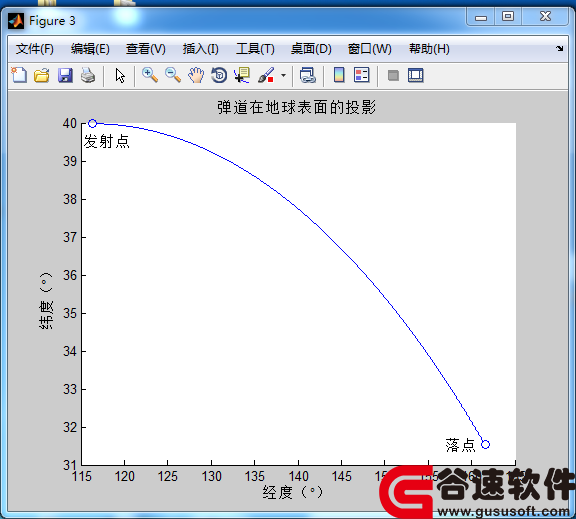Open the 插入(I) menu
Screen dimensions: 576x519
(x=201, y=49)
